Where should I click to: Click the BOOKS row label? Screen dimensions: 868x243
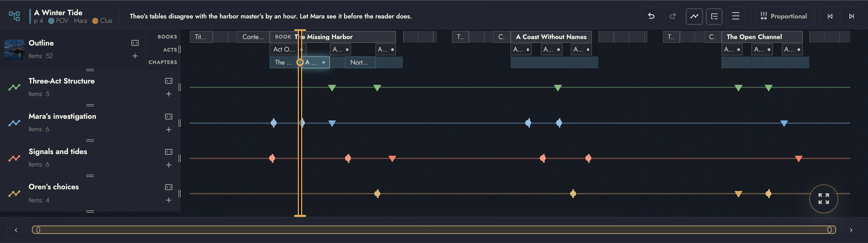tap(167, 37)
